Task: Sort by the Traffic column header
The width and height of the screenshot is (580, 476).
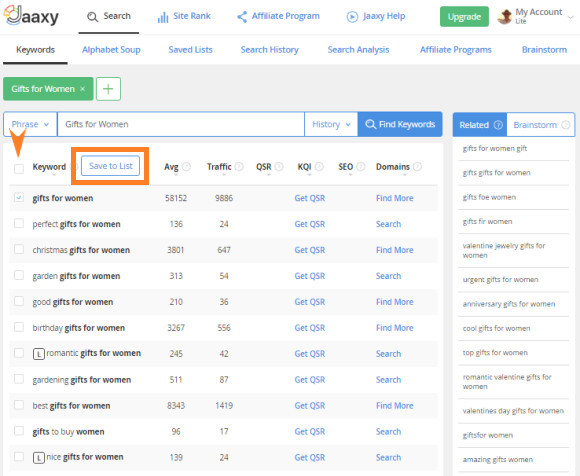Action: tap(219, 167)
